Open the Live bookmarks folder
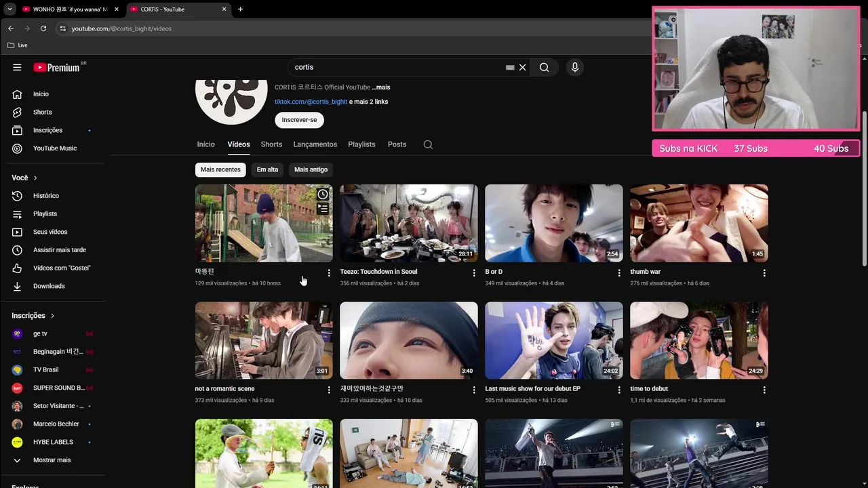The height and width of the screenshot is (488, 868). coord(18,45)
